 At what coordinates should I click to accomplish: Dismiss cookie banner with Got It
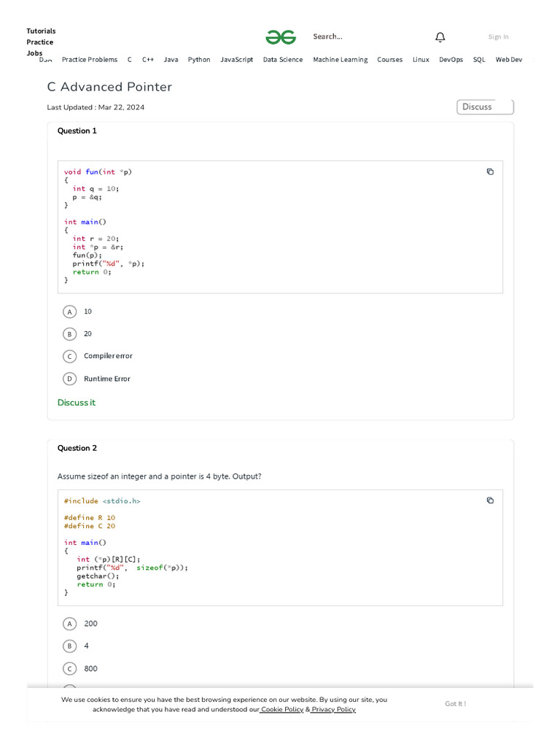pos(456,704)
